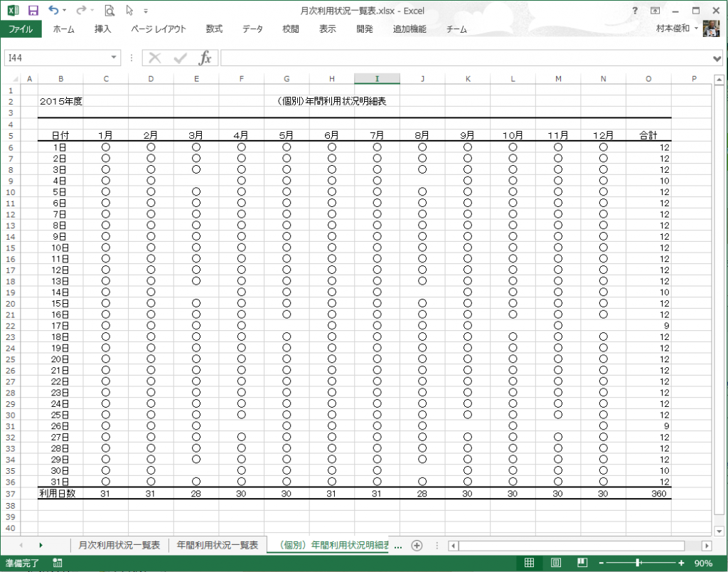Click inside the formula bar input

click(x=462, y=58)
